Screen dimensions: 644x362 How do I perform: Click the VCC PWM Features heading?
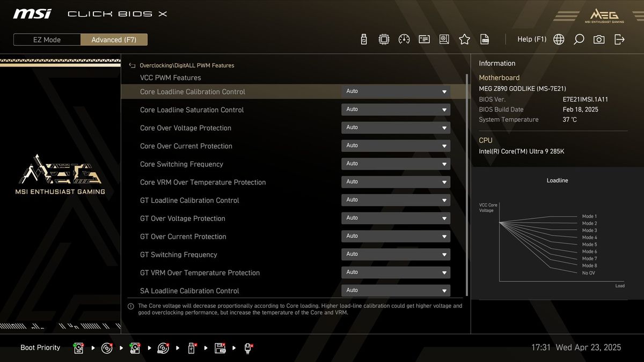pyautogui.click(x=171, y=78)
